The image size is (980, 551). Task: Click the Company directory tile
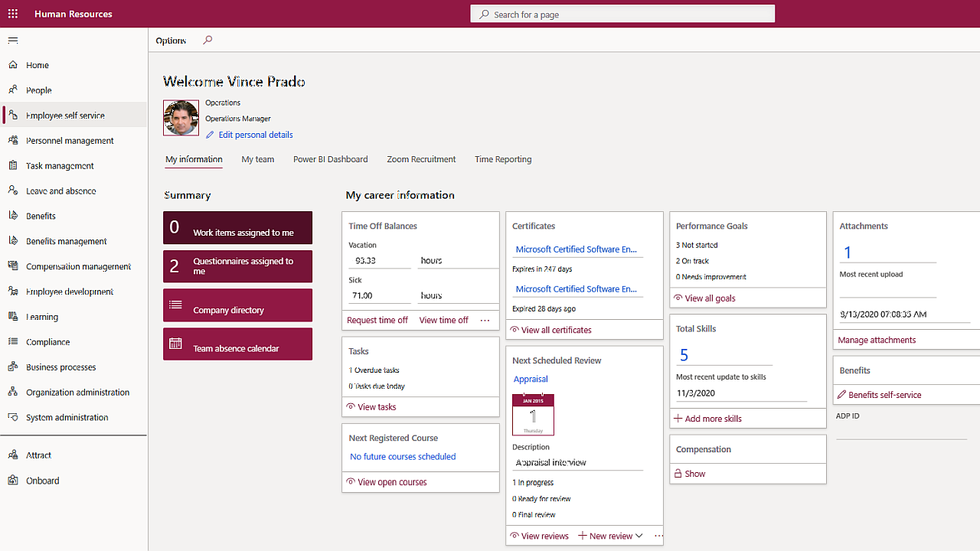237,305
